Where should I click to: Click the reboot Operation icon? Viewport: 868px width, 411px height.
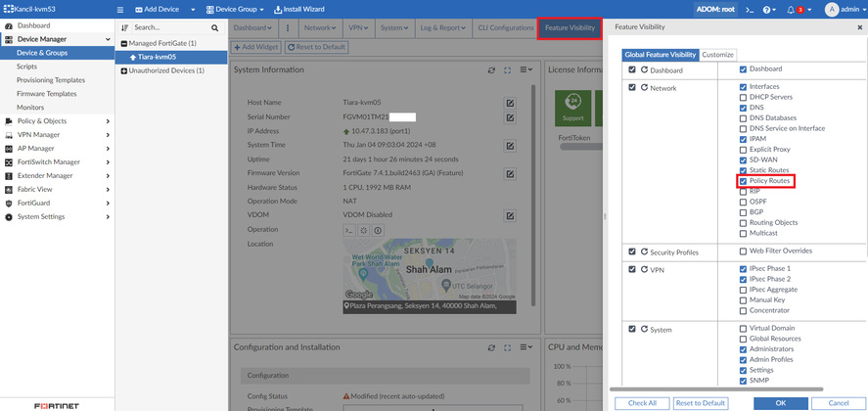pyautogui.click(x=364, y=230)
